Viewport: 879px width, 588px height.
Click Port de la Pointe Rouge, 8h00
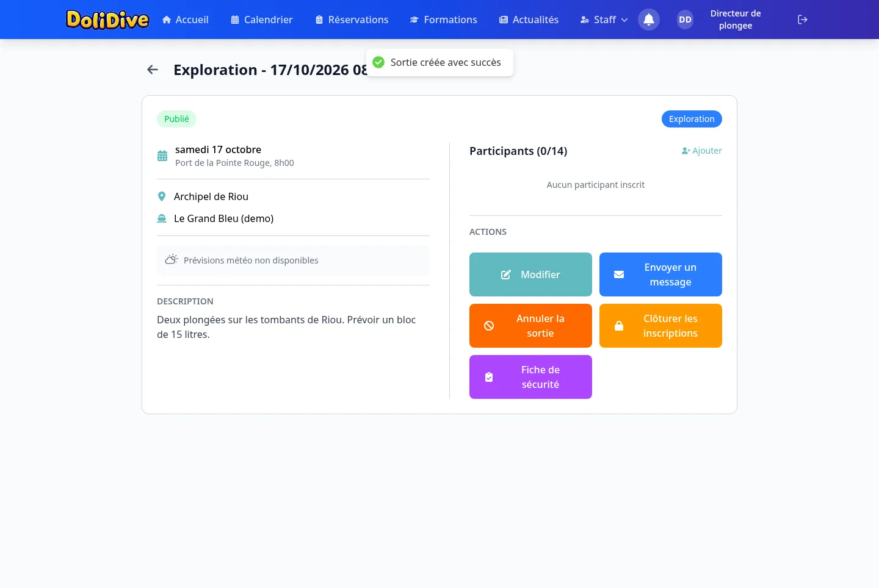(x=234, y=163)
